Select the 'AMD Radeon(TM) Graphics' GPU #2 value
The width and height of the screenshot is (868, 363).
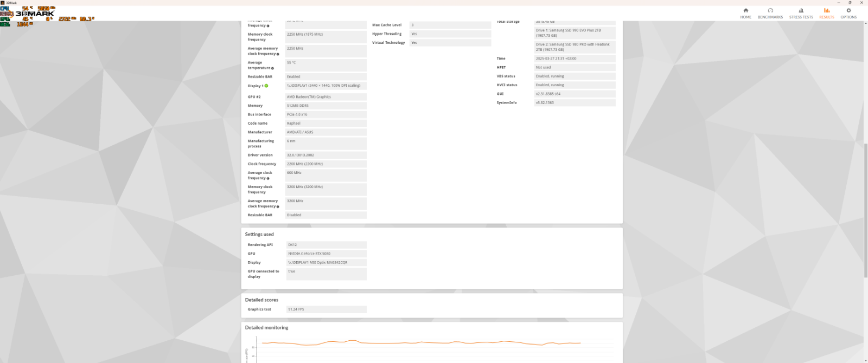(325, 97)
